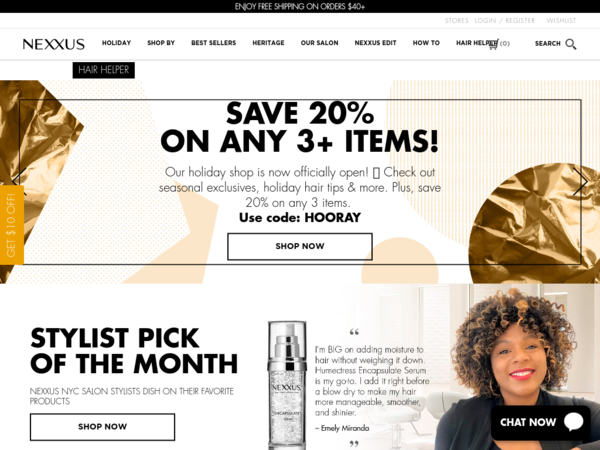Go to previous carousel slide arrow
The image size is (600, 450).
pos(19,179)
